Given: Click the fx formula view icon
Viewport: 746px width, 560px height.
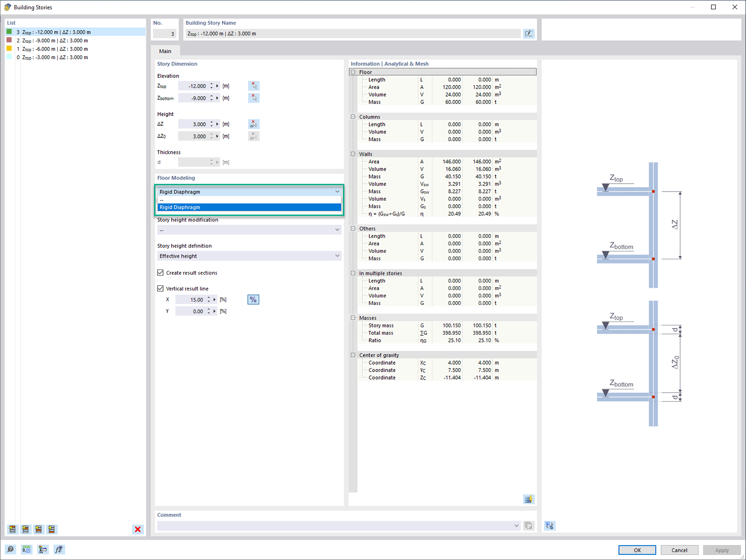Looking at the screenshot, I should (x=59, y=550).
